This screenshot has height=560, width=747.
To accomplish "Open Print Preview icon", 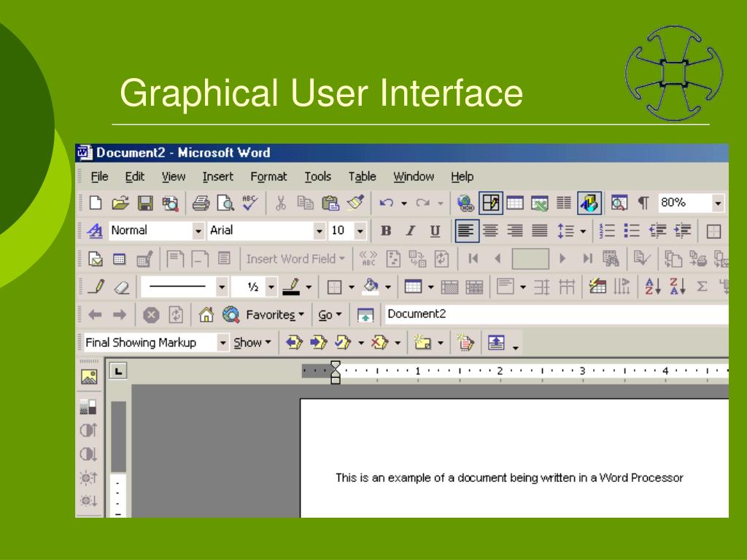I will tap(225, 203).
